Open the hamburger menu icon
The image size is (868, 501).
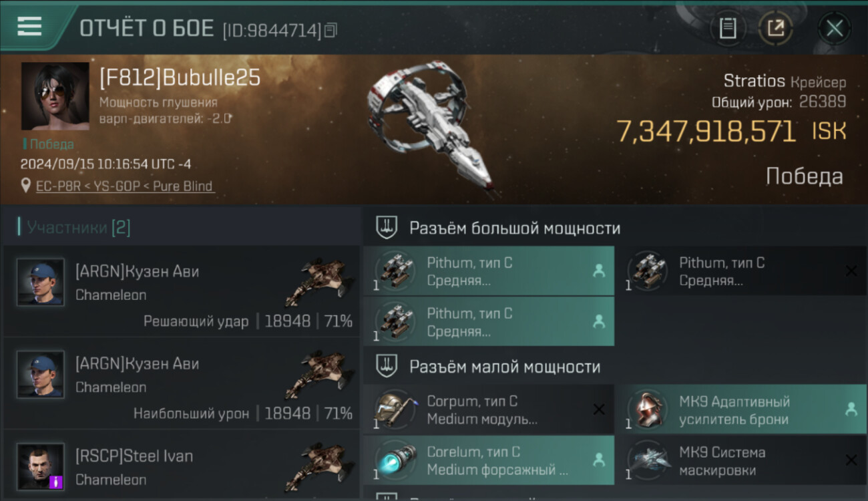click(x=29, y=27)
